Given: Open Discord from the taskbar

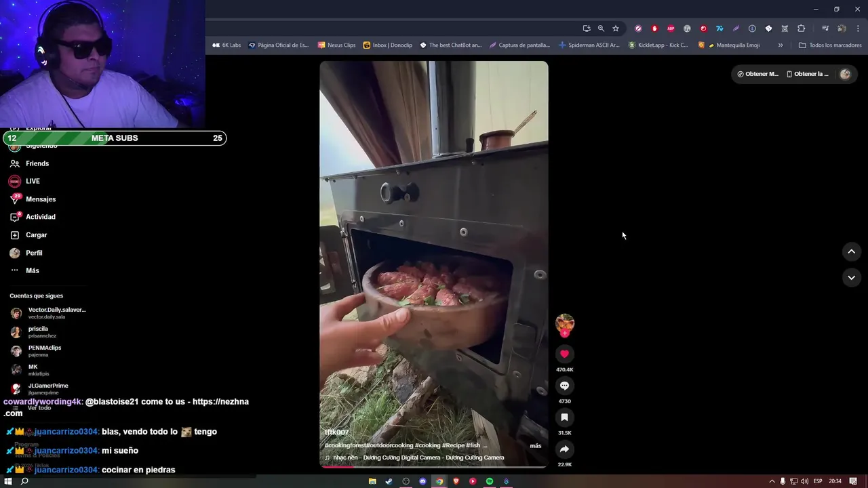Looking at the screenshot, I should pos(422,481).
